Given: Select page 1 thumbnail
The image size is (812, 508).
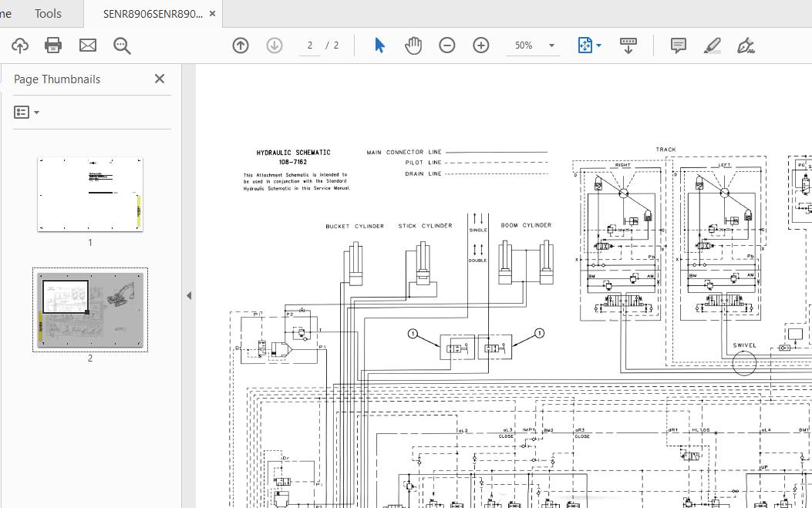Looking at the screenshot, I should pos(90,194).
